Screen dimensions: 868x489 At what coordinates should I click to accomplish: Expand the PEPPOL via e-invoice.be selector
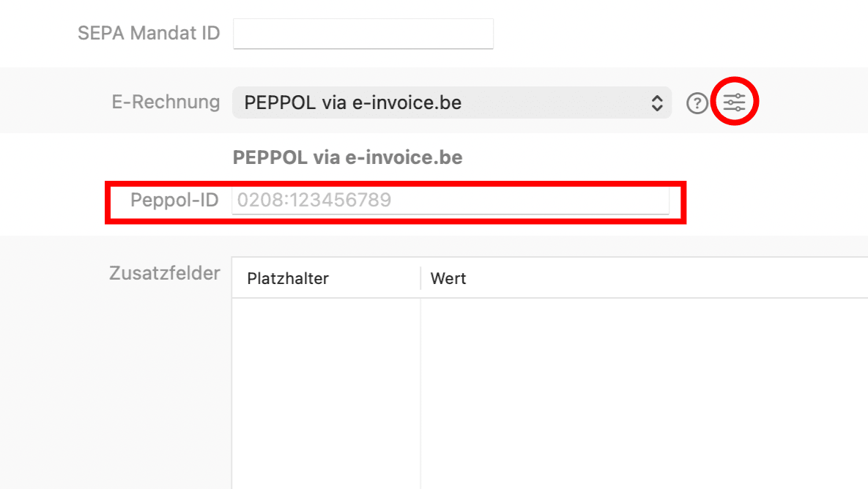tap(452, 102)
